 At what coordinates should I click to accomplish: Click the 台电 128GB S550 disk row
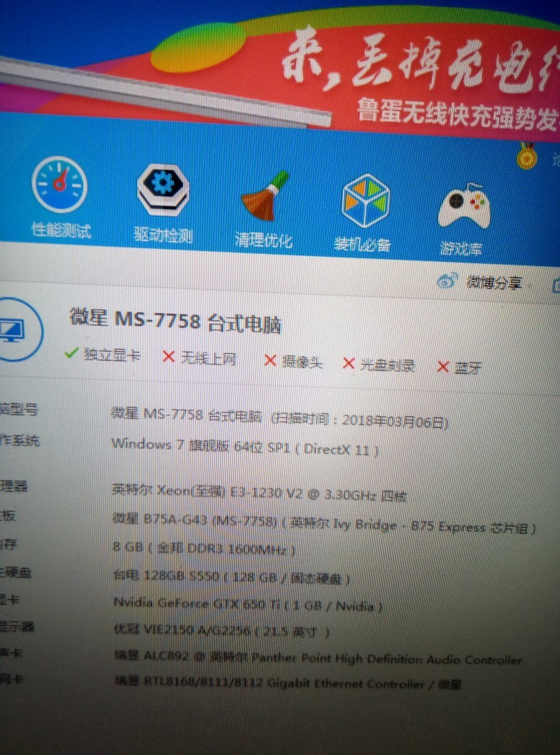coord(232,576)
